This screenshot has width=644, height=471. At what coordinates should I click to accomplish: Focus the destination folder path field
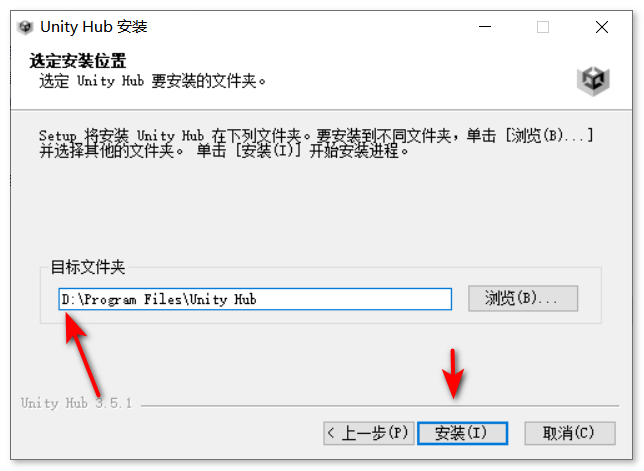coord(255,299)
